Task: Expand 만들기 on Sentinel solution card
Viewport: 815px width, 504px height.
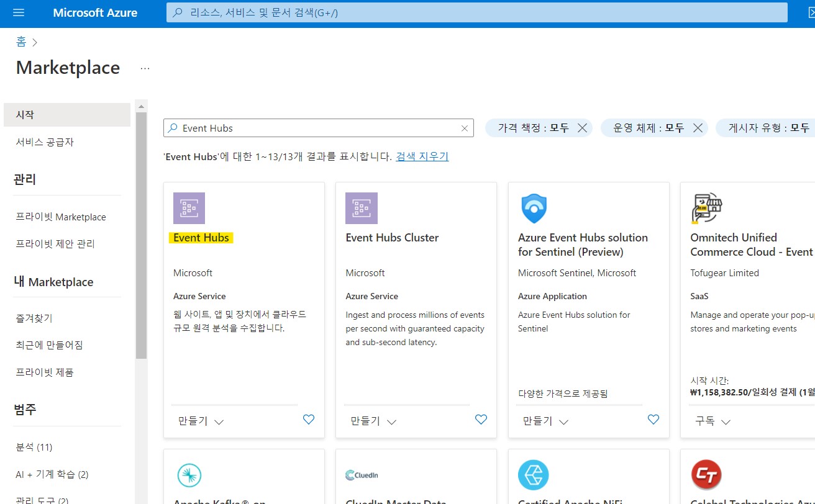Action: pyautogui.click(x=545, y=421)
